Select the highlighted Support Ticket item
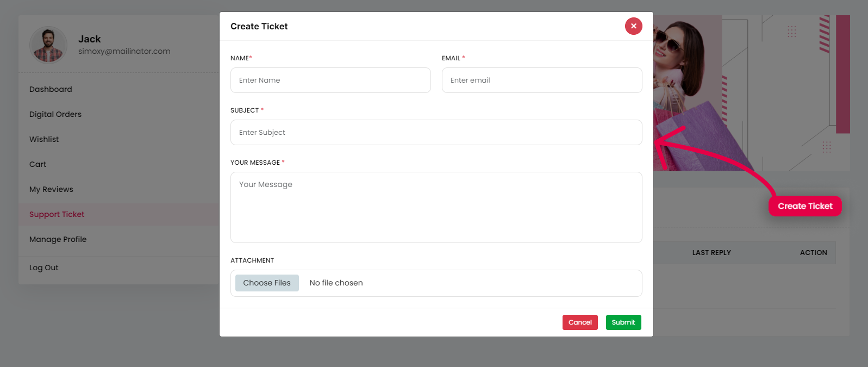Viewport: 868px width, 367px height. pos(57,214)
